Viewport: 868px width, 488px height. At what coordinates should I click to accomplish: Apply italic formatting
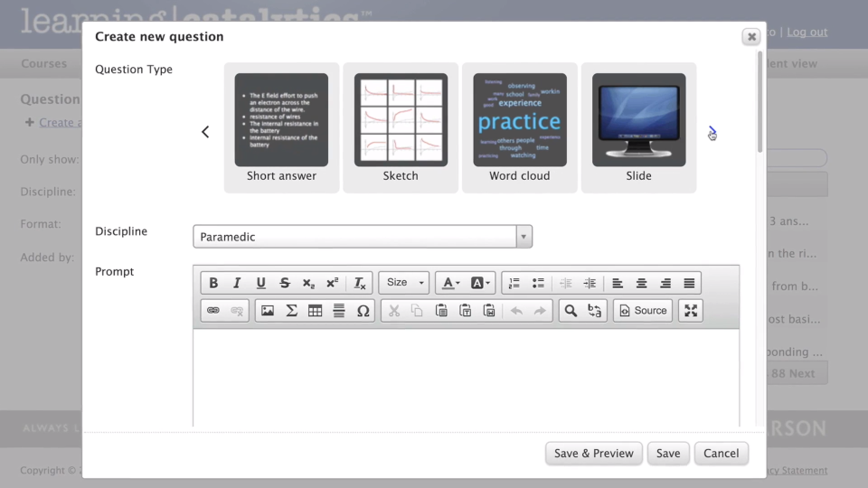(x=237, y=283)
